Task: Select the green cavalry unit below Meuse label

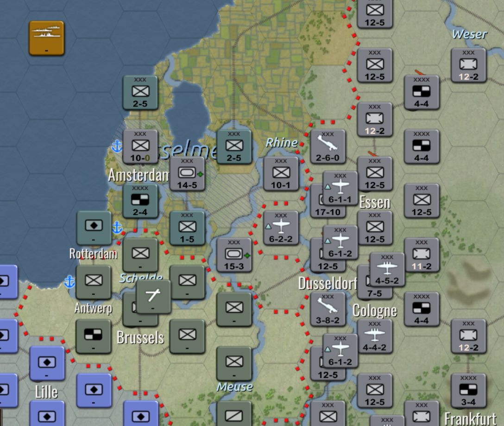Action: point(234,414)
